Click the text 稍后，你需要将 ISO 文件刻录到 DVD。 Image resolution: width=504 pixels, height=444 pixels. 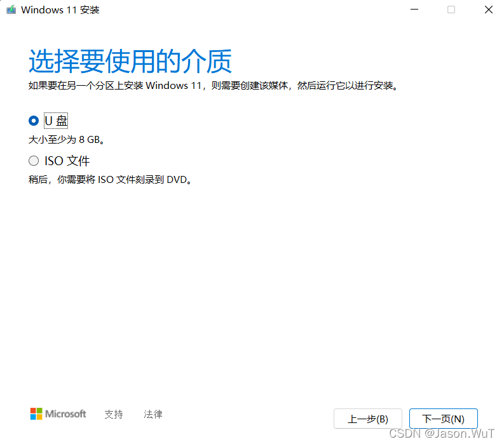[110, 180]
